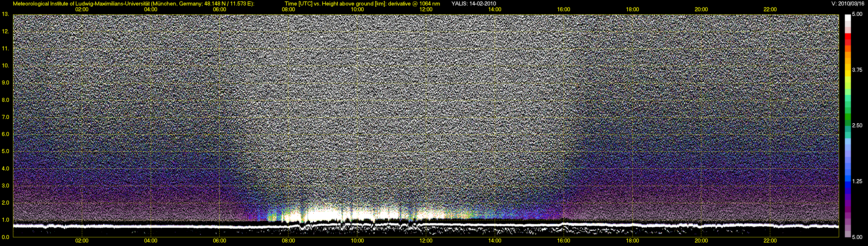Select 02:00 on the lower time axis
Screen dimensions: 868x246
point(82,241)
